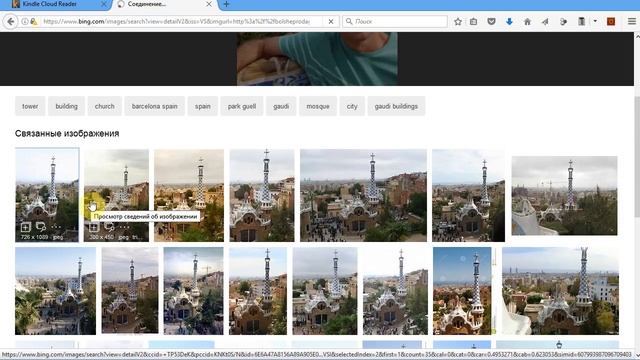Select the "mosque" tag
Image resolution: width=640 pixels, height=360 pixels.
(318, 106)
